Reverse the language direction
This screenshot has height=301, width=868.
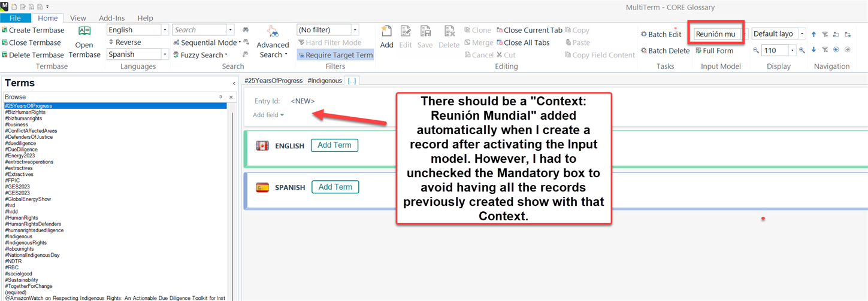click(x=125, y=42)
